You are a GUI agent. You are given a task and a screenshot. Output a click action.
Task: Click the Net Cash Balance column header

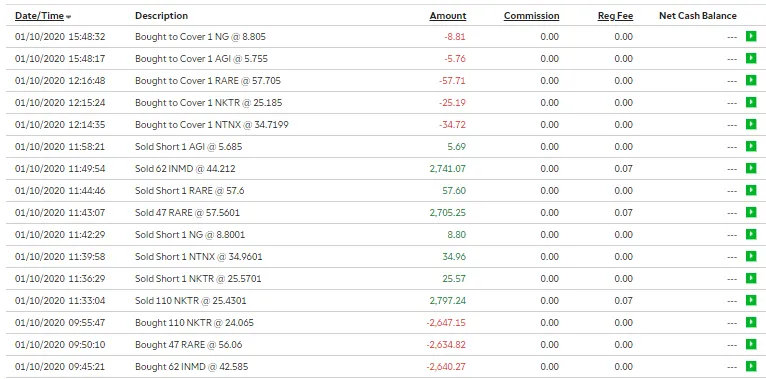(x=698, y=16)
